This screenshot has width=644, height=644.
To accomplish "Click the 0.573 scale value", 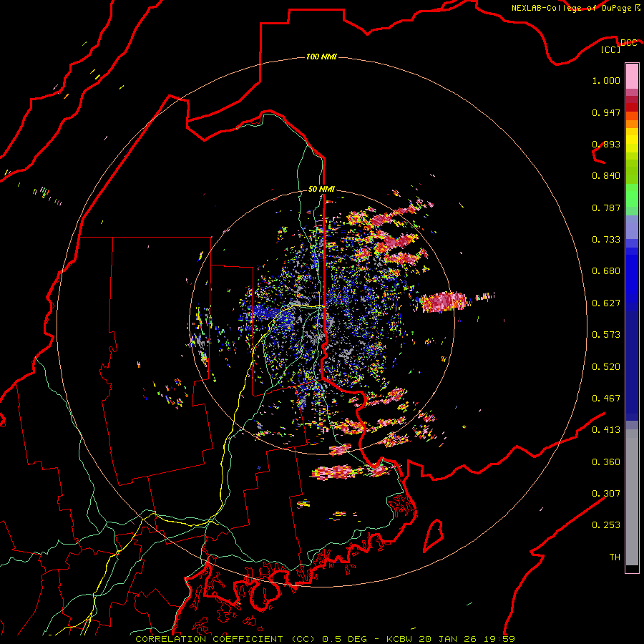I will 606,335.
